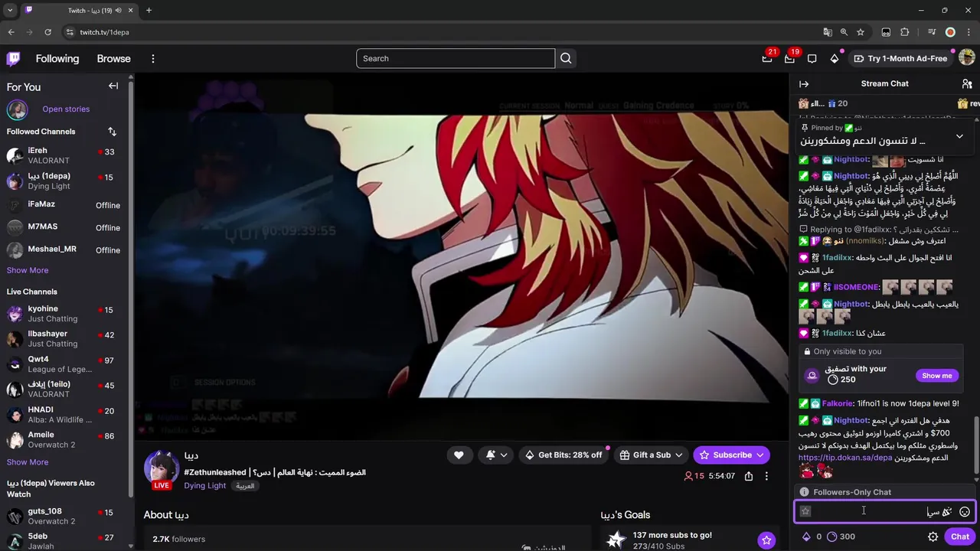Collapse the For You sidebar
Image resolution: width=980 pixels, height=551 pixels.
tap(113, 86)
